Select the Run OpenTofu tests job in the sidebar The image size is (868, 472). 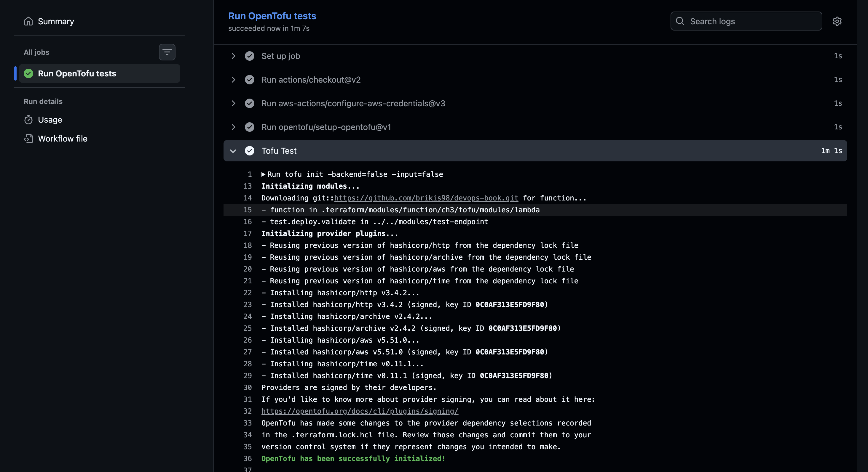pyautogui.click(x=77, y=73)
